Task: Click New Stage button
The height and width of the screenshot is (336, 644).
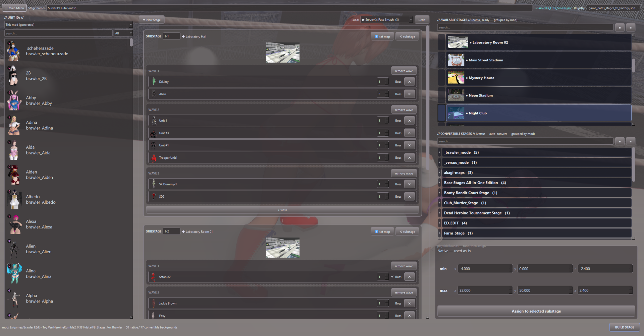Action: tap(152, 20)
